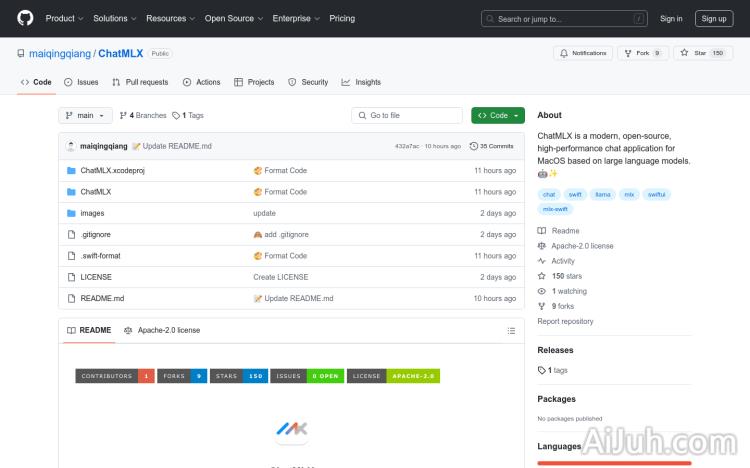Focus the Go to file field
The image size is (750, 468).
[407, 116]
